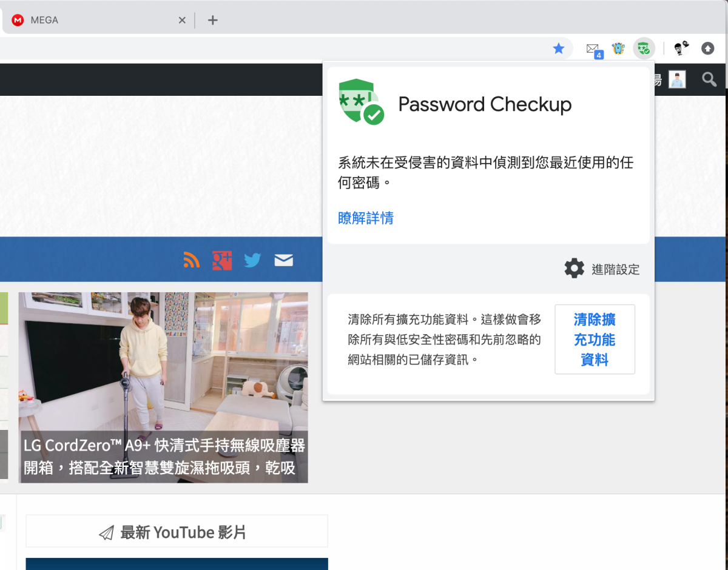
Task: Click the Password Checkup title text
Action: [485, 104]
